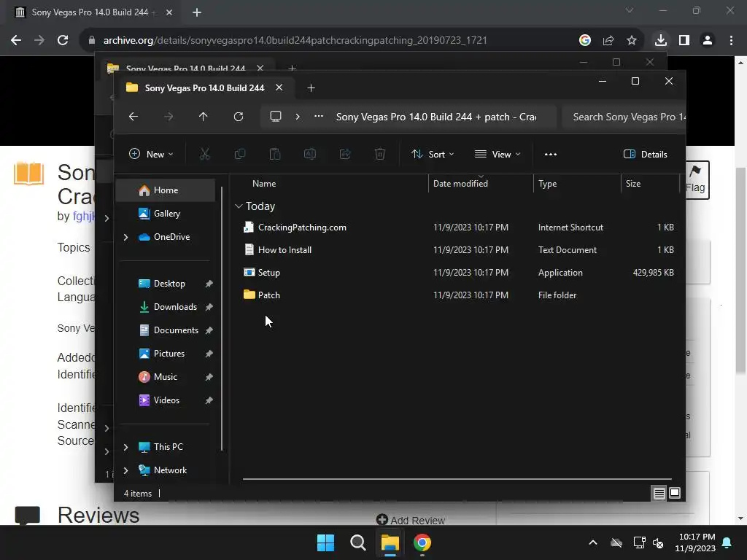Reload the Chrome page
This screenshot has width=747, height=560.
63,40
